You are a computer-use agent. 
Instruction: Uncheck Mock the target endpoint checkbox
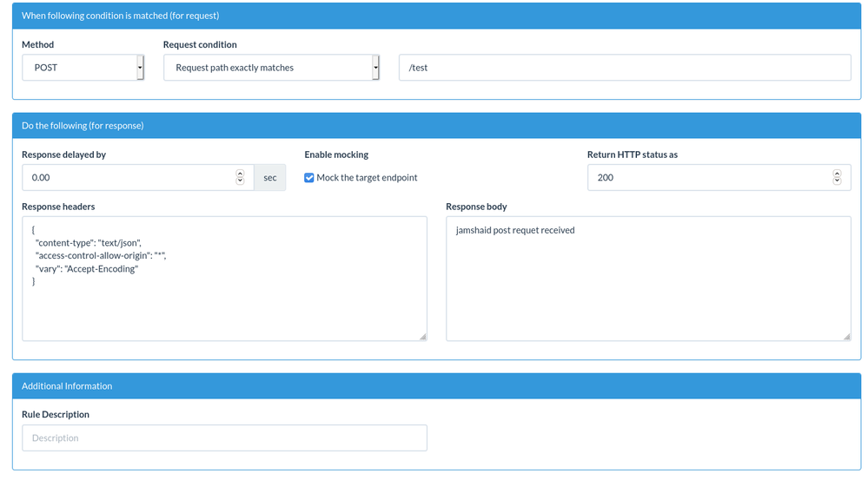pyautogui.click(x=309, y=178)
